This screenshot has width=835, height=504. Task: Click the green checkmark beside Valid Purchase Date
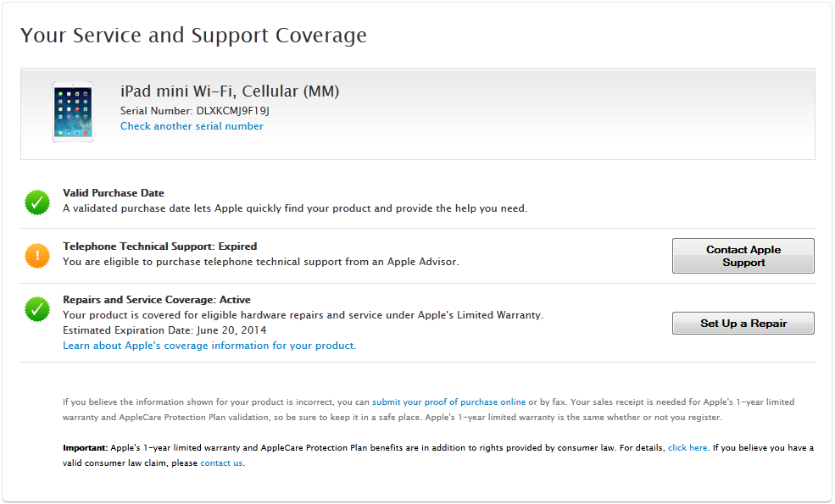pos(36,202)
